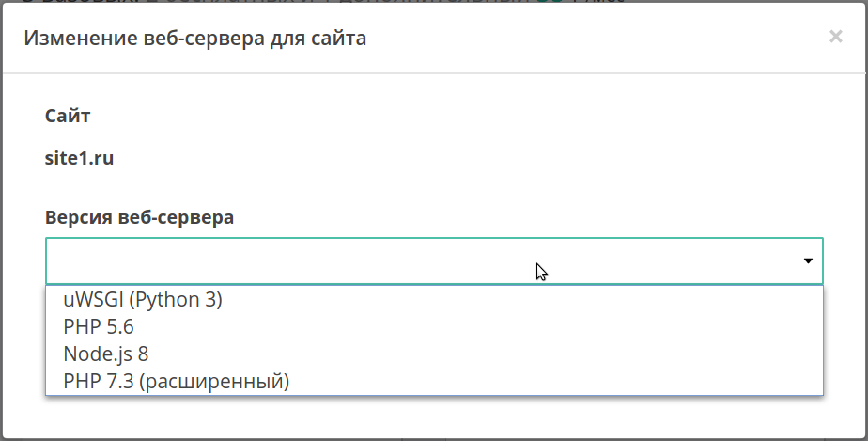
Task: Click the dropdown arrow of server version
Action: click(x=808, y=261)
